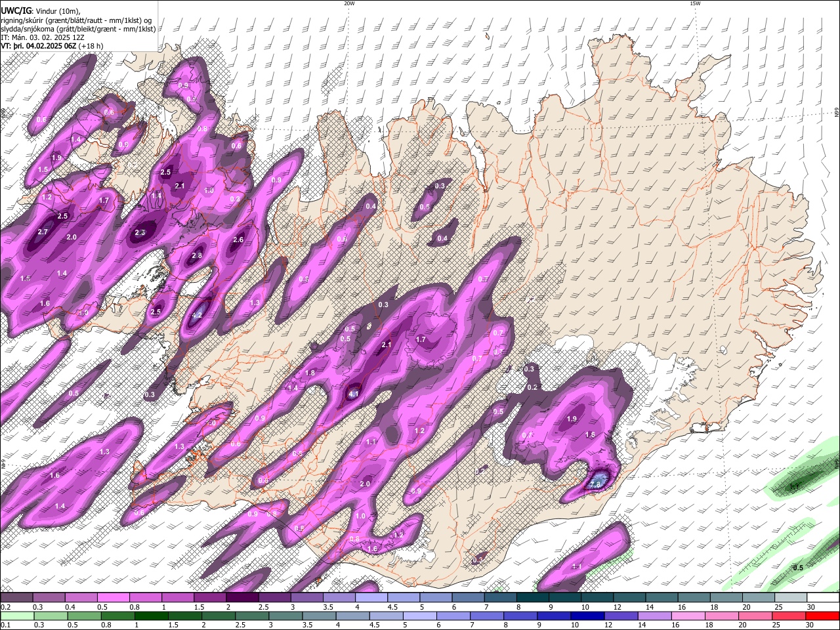Click the snow scale swatch between 4 and 4.5
The height and width of the screenshot is (630, 840).
click(371, 598)
